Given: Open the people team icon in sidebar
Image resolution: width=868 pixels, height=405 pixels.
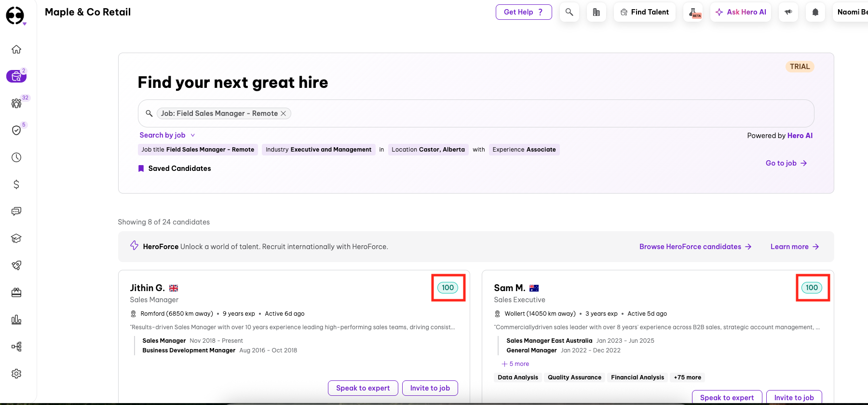Looking at the screenshot, I should click(16, 103).
